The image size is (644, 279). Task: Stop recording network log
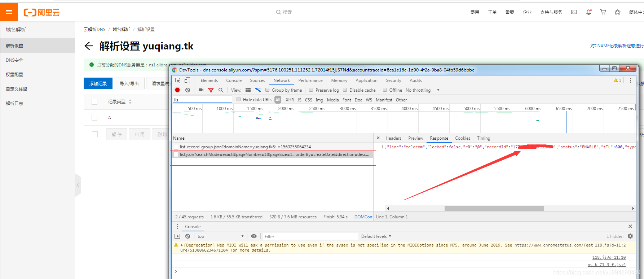(177, 90)
